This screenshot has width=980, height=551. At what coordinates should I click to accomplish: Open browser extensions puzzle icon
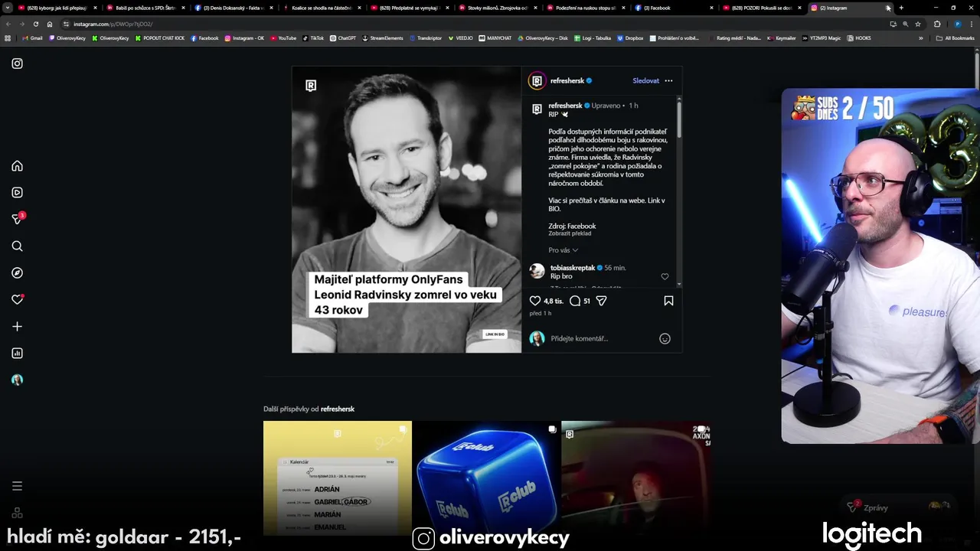pyautogui.click(x=937, y=24)
